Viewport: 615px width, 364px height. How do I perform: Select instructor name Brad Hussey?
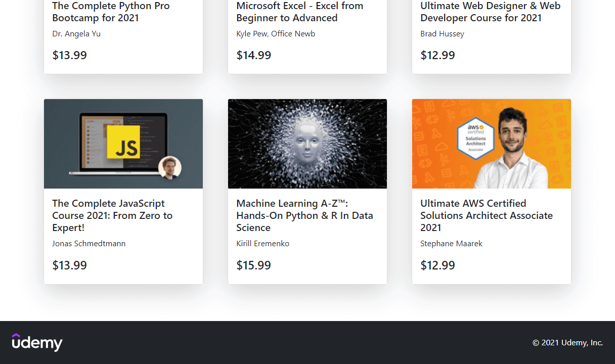coord(442,34)
